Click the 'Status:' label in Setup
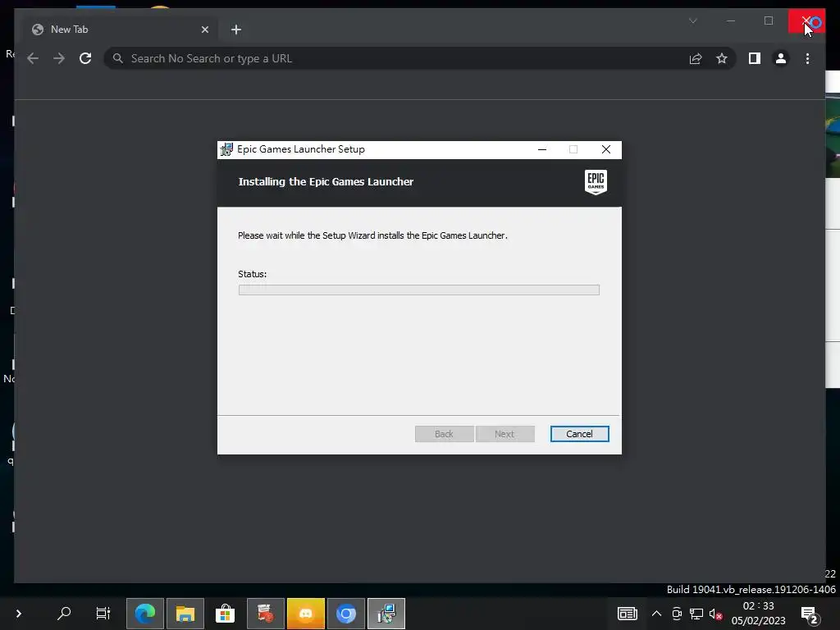This screenshot has width=840, height=630. 253,274
